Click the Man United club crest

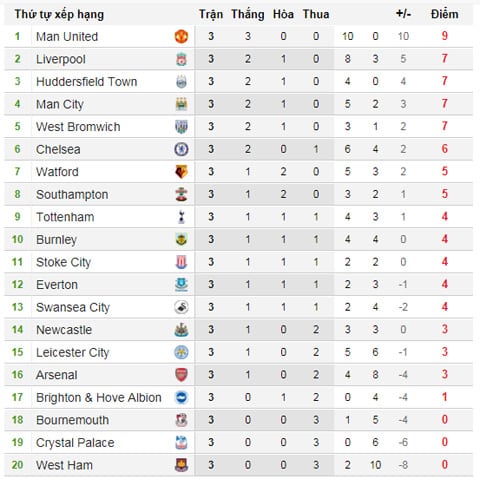click(181, 36)
